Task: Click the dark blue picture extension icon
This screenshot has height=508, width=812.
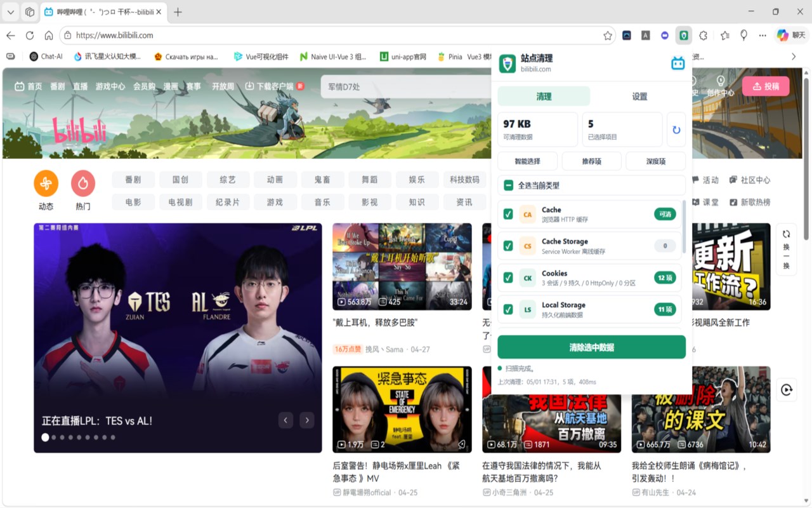Action: (627, 36)
